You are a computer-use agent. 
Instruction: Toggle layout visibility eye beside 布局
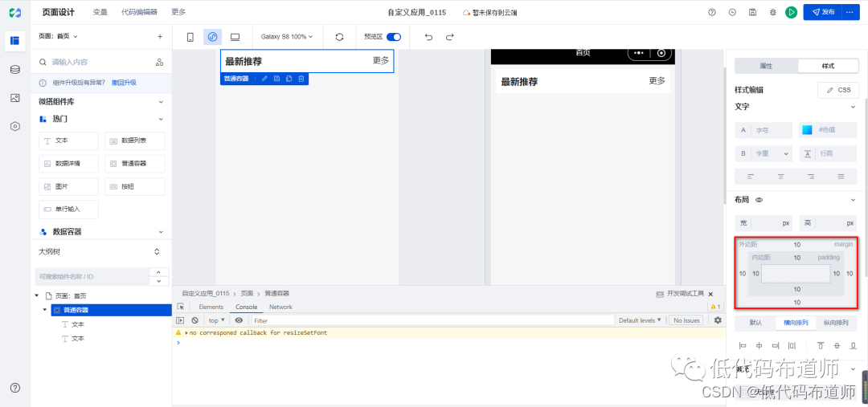pos(759,200)
